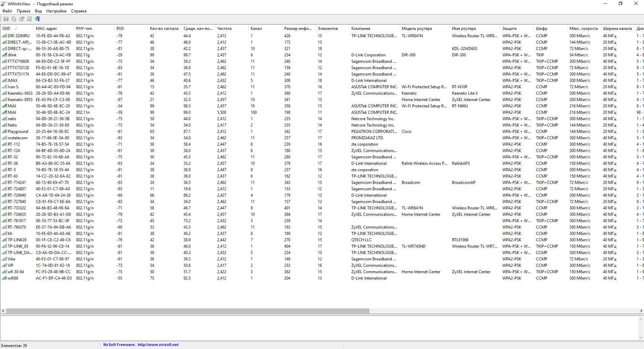Screen dimensions: 644x349
Task: Open the Настройки menu
Action: [56, 11]
